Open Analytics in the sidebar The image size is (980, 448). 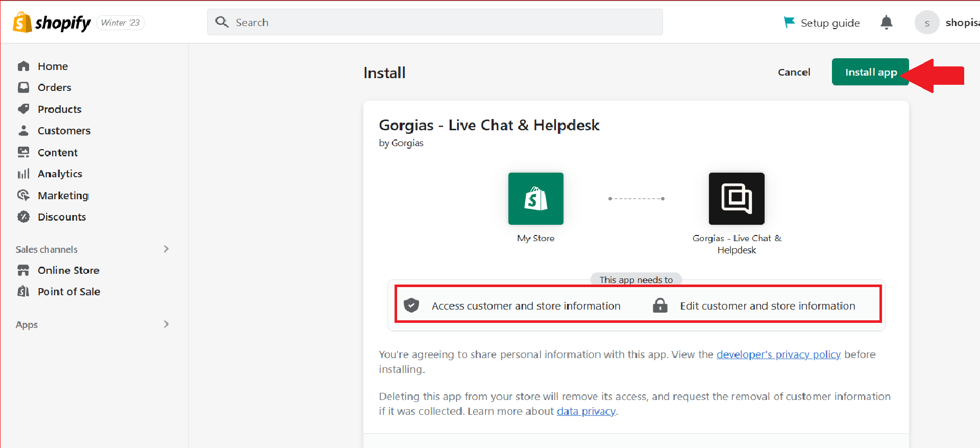point(60,174)
